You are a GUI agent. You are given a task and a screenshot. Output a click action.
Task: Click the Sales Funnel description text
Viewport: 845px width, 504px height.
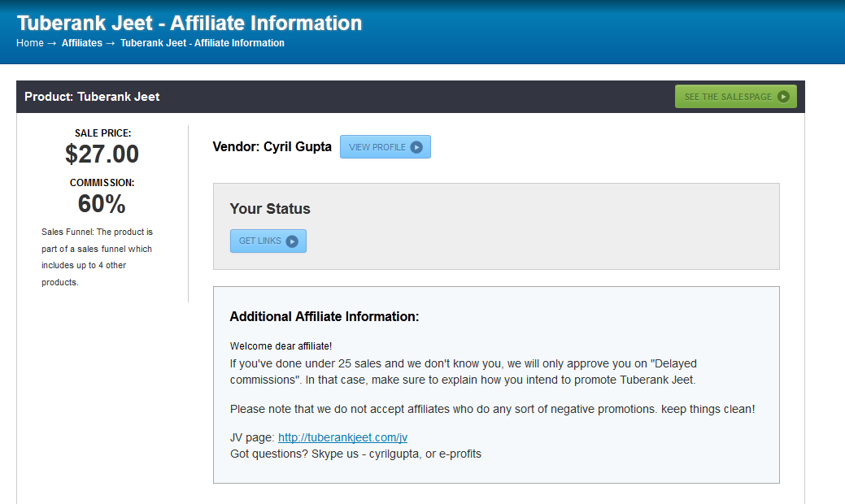point(97,257)
